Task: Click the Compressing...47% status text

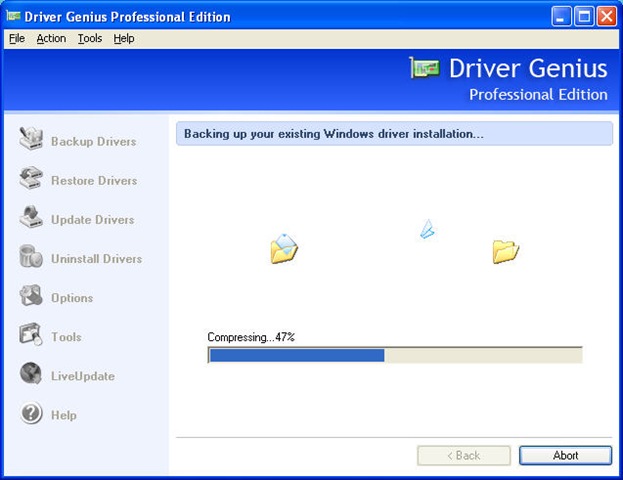Action: coord(251,337)
